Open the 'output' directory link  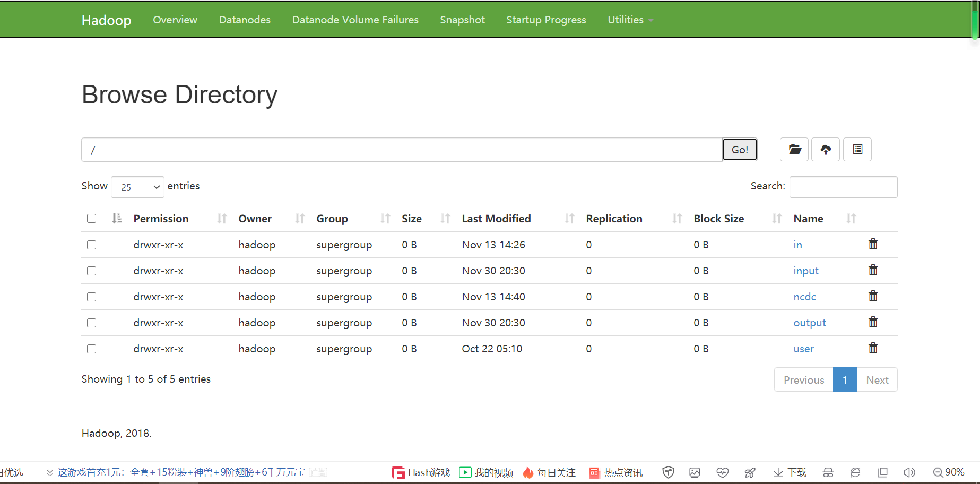tap(810, 323)
